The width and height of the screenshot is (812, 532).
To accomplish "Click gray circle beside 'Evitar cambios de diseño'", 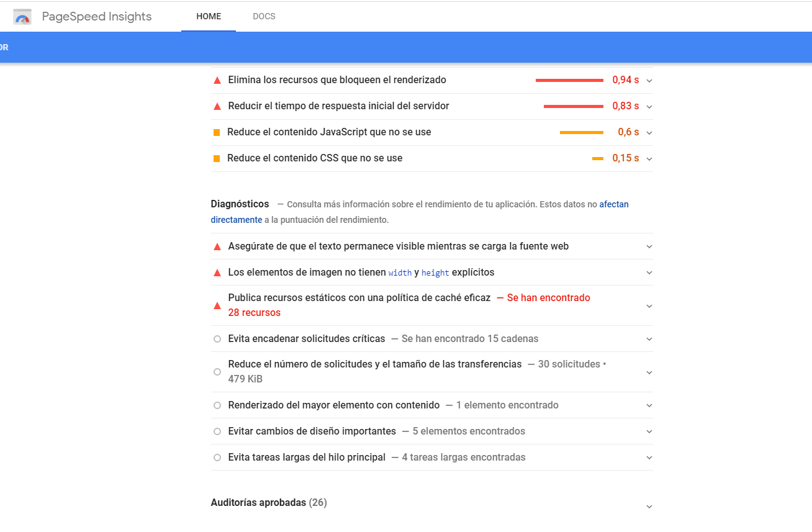I will [x=217, y=431].
